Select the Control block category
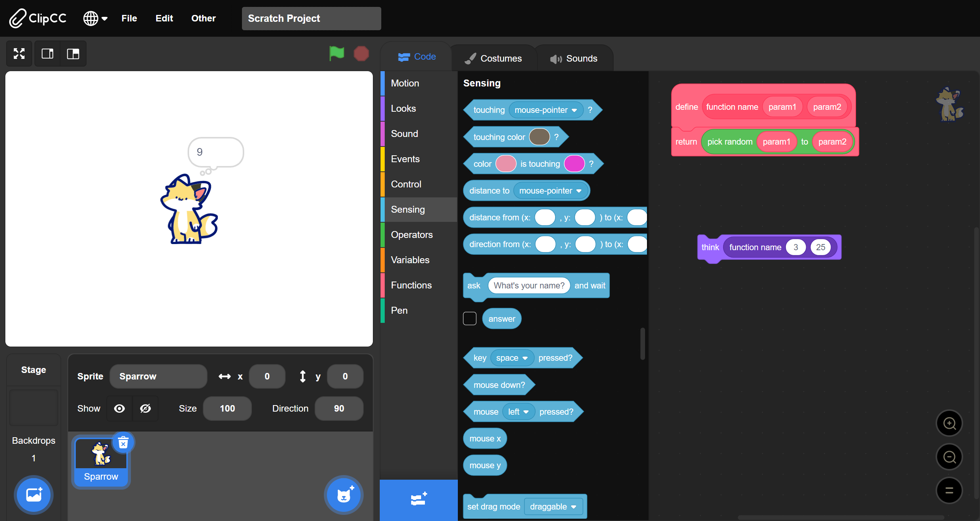The image size is (980, 521). coord(419,184)
